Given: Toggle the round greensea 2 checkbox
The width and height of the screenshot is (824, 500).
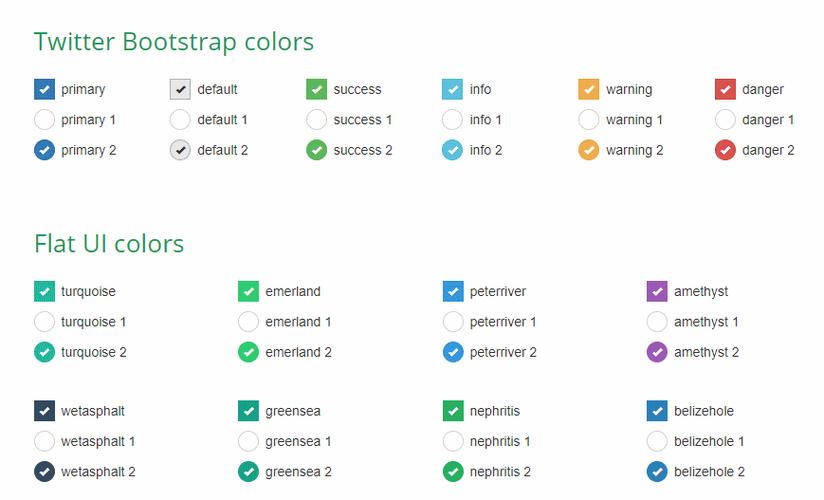Looking at the screenshot, I should [248, 472].
